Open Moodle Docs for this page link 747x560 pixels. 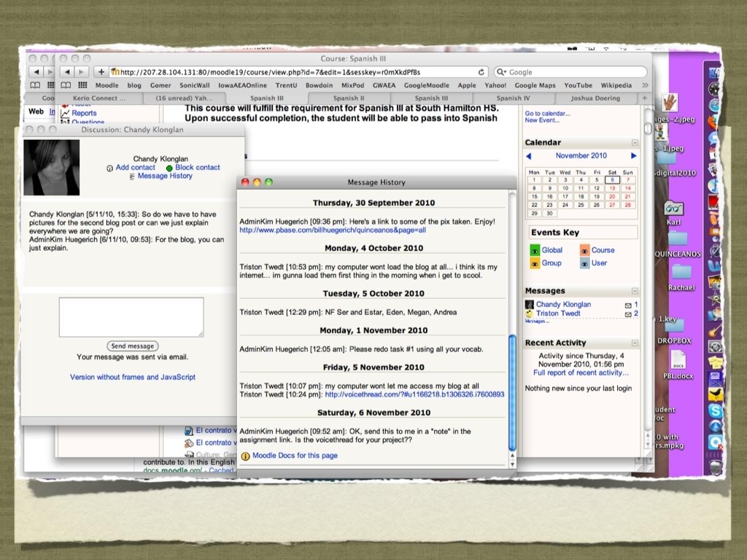point(295,456)
